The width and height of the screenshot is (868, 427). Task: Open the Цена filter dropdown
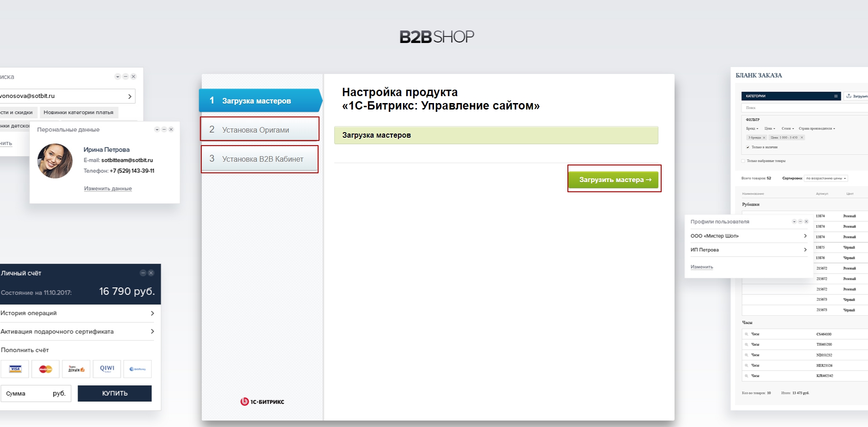770,128
